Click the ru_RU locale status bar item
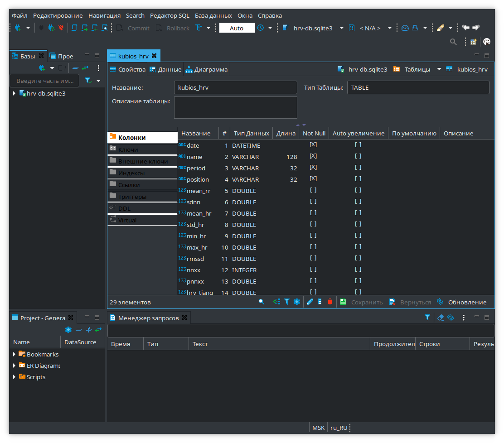Image resolution: width=504 pixels, height=443 pixels. 339,428
